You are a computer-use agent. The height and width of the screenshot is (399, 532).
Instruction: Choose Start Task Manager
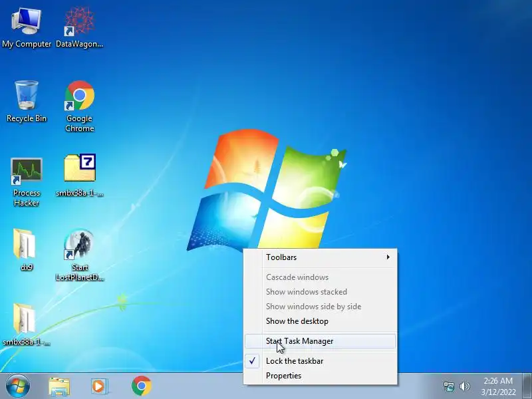321,341
